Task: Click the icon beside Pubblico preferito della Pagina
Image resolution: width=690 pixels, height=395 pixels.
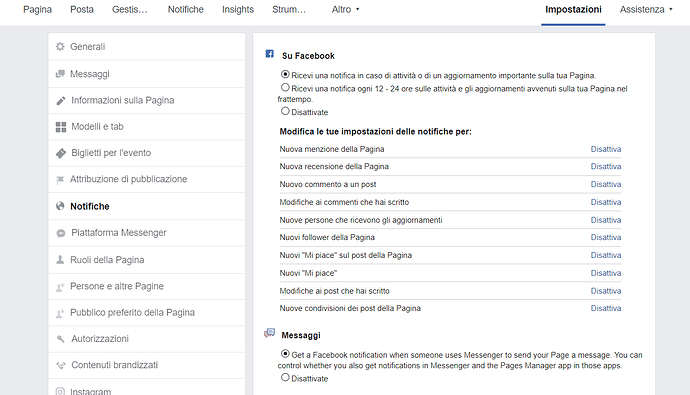Action: (60, 313)
